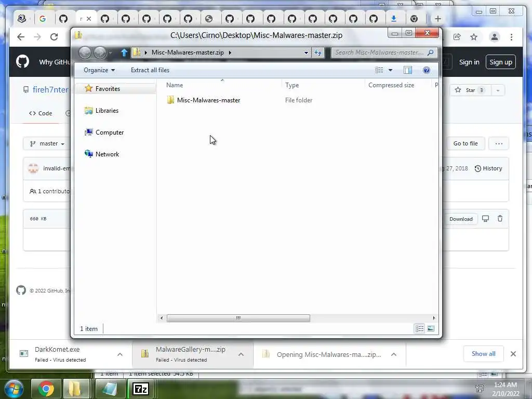
Task: Click the search magnifier icon in Explorer
Action: pyautogui.click(x=431, y=52)
